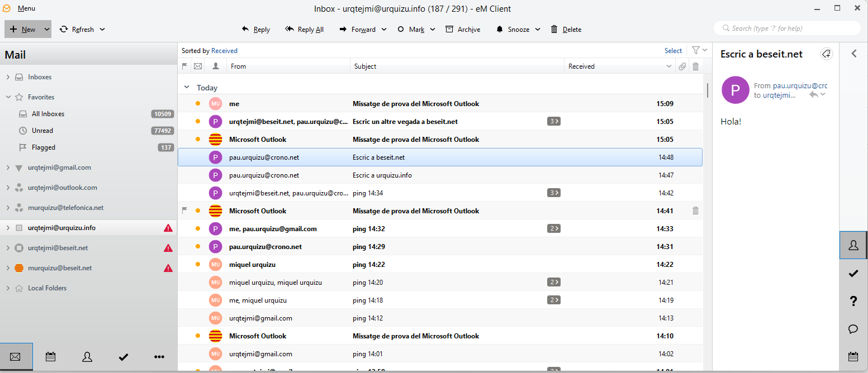Open the Calendar view in bottom navigation

[x=50, y=357]
